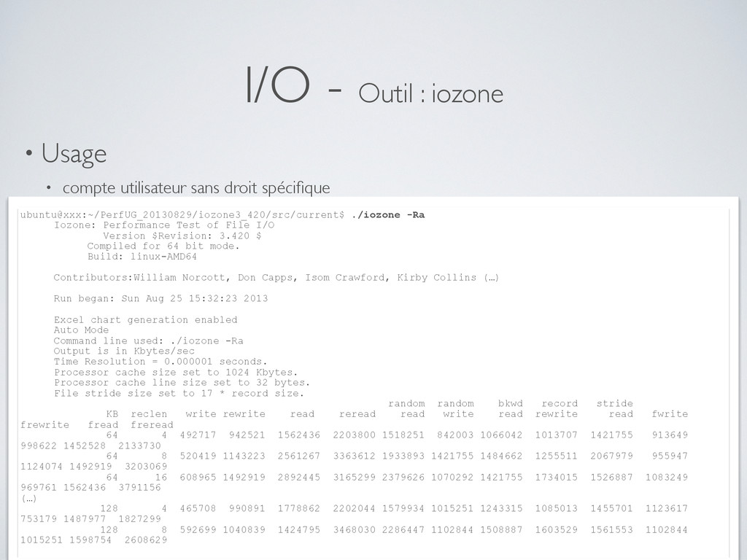Select 'Output is in Kbytes/sec' line
This screenshot has height=560, width=747.
[124, 351]
